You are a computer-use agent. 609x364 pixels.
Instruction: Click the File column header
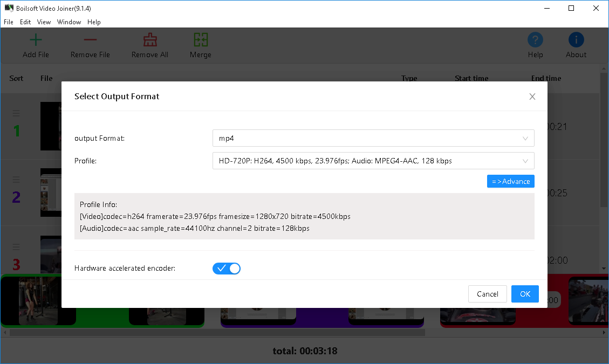(x=46, y=79)
